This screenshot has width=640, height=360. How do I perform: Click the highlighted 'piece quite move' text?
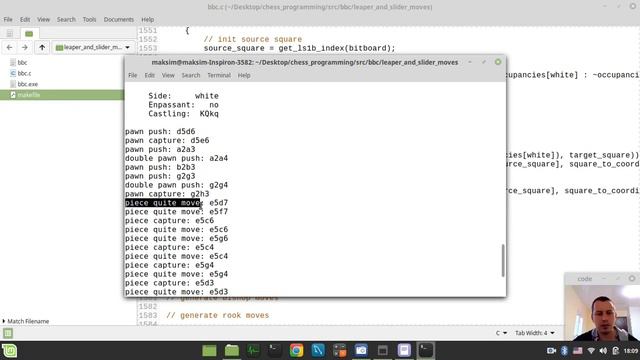pyautogui.click(x=163, y=203)
